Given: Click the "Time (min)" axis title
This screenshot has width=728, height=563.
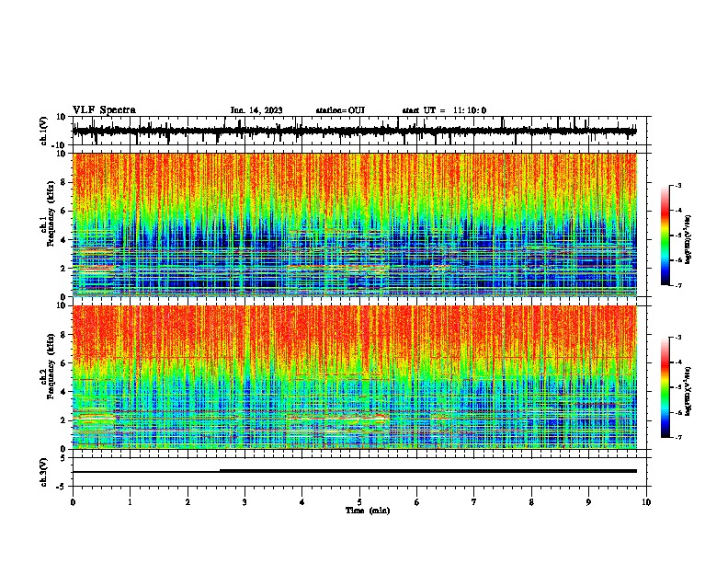Looking at the screenshot, I should click(x=368, y=511).
